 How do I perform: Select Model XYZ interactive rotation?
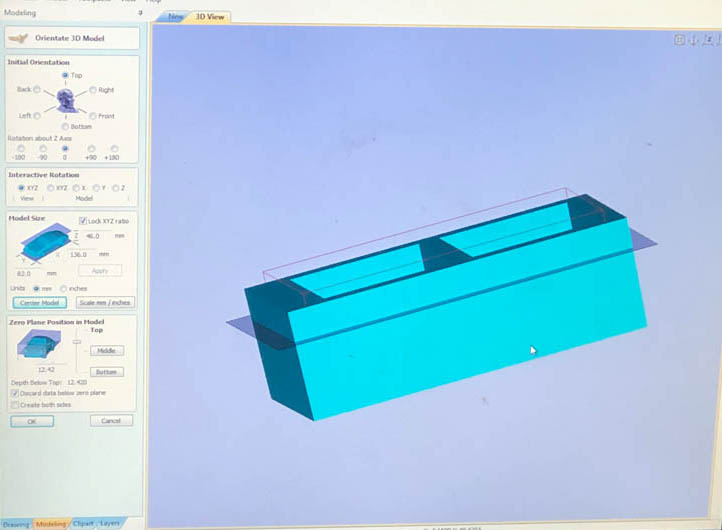pos(51,188)
